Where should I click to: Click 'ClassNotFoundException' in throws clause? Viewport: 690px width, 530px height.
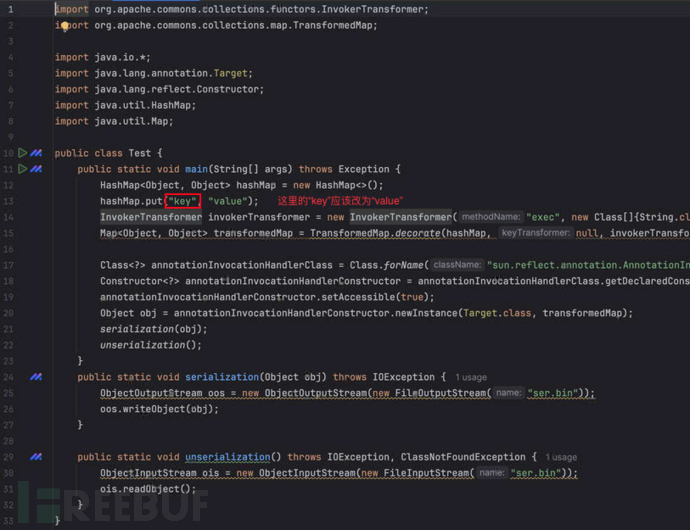463,457
